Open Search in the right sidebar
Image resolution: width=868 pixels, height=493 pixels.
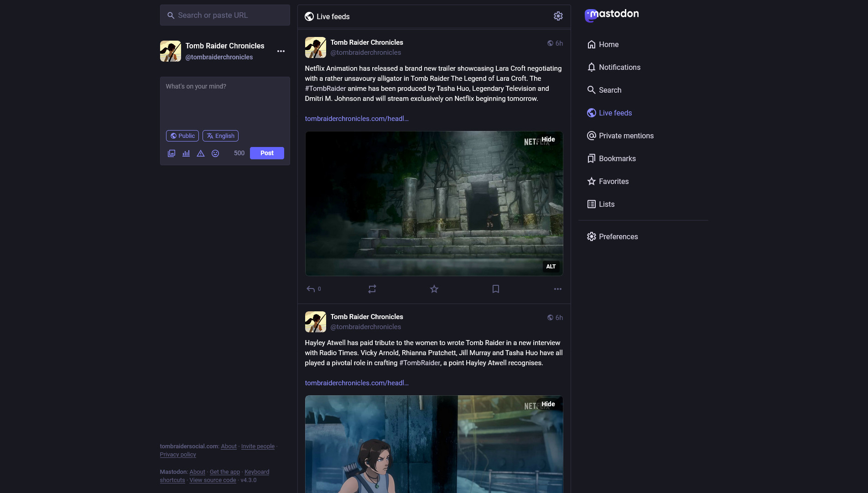coord(604,90)
